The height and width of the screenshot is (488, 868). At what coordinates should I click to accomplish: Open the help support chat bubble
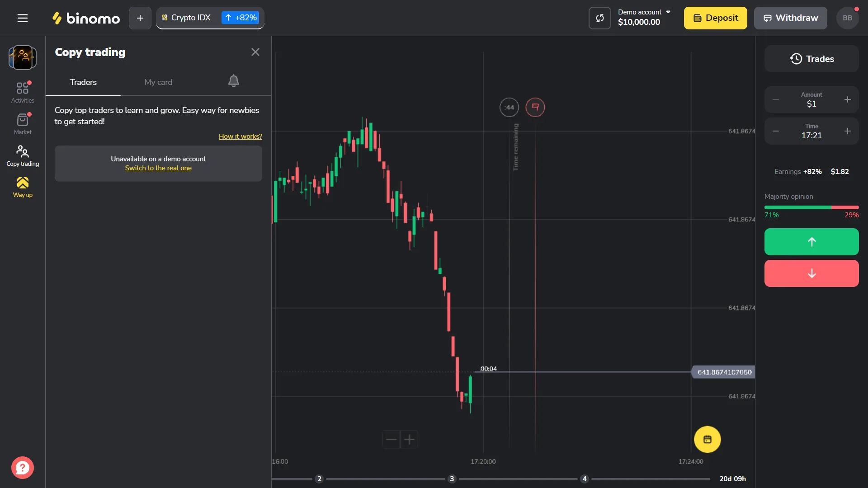pyautogui.click(x=23, y=468)
